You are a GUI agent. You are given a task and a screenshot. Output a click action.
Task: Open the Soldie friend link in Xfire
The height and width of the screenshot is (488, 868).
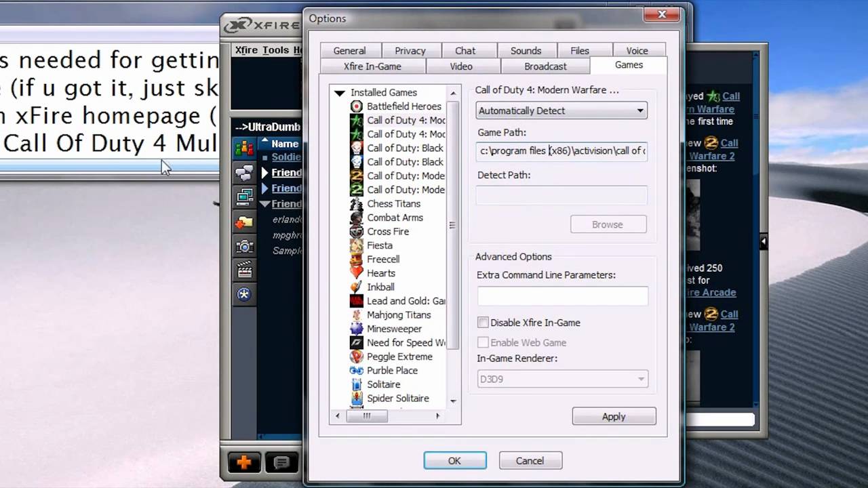click(285, 157)
